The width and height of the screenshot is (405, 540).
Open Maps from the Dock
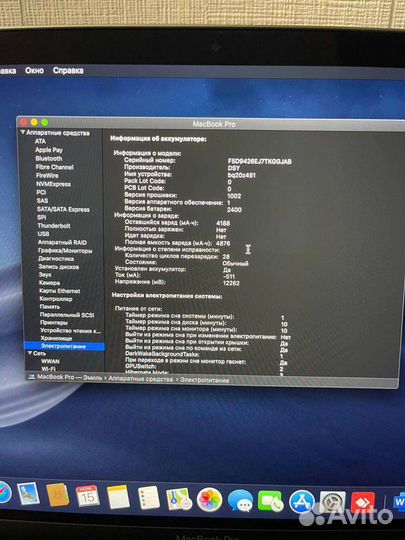(x=179, y=499)
